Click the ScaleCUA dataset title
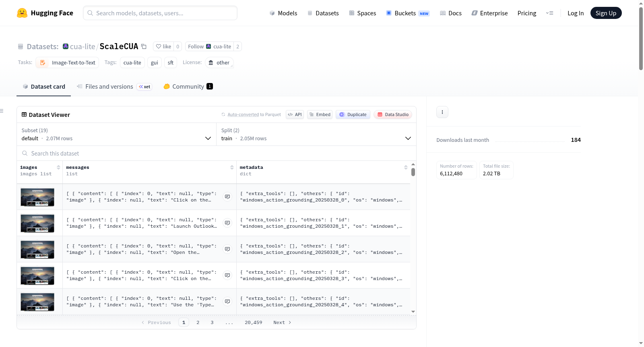This screenshot has width=644, height=347. (119, 46)
